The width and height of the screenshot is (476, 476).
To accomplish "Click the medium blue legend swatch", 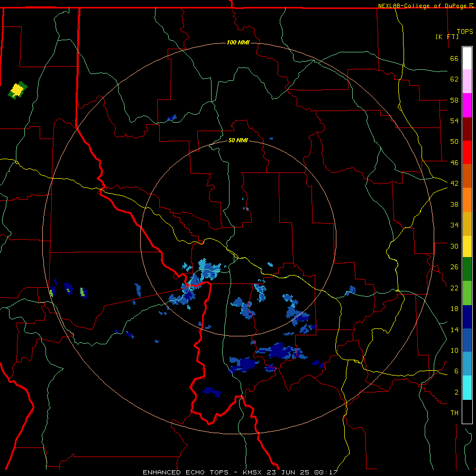I will tap(467, 340).
